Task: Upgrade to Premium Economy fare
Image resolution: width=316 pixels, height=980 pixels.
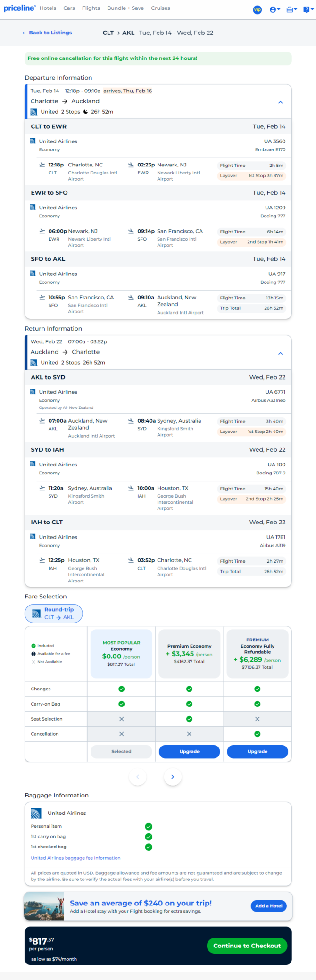Action: coord(189,751)
